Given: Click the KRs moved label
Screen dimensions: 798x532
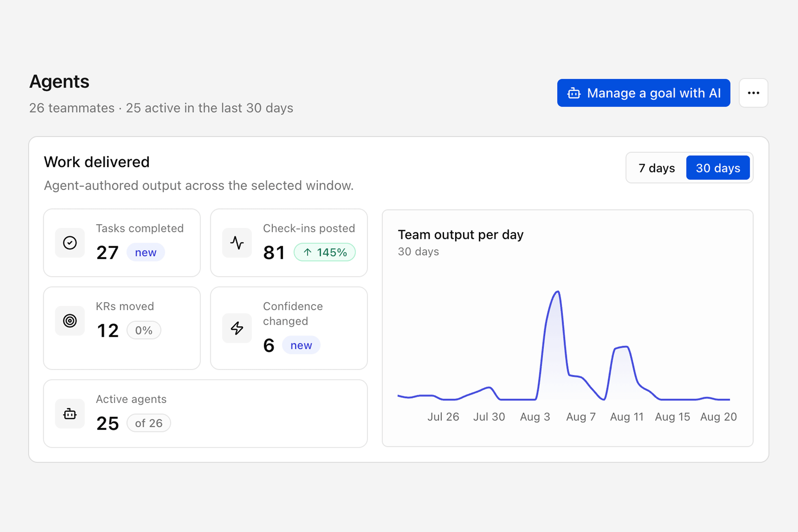Looking at the screenshot, I should [125, 306].
